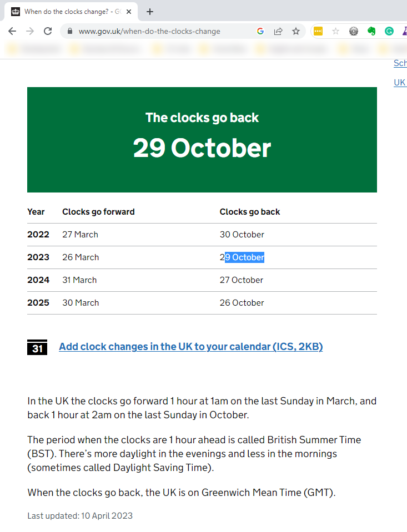407x532 pixels.
Task: Click the 'UK' link below the Sch link
Action: tap(400, 82)
